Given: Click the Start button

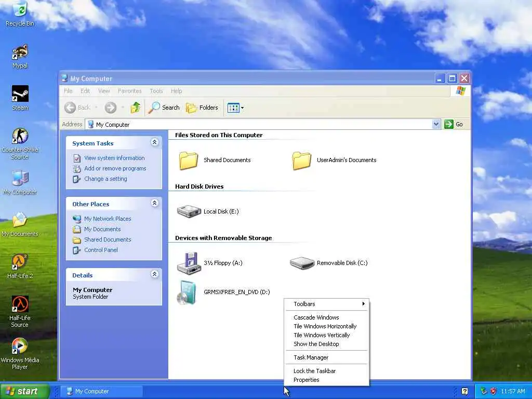Looking at the screenshot, I should tap(24, 391).
